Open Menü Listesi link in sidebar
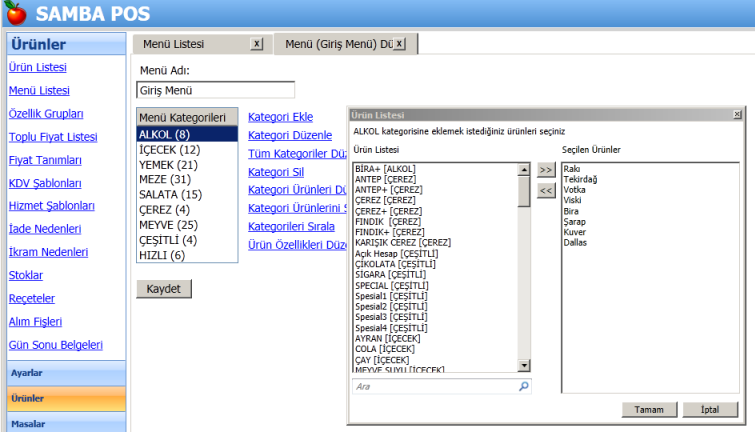 click(x=39, y=91)
